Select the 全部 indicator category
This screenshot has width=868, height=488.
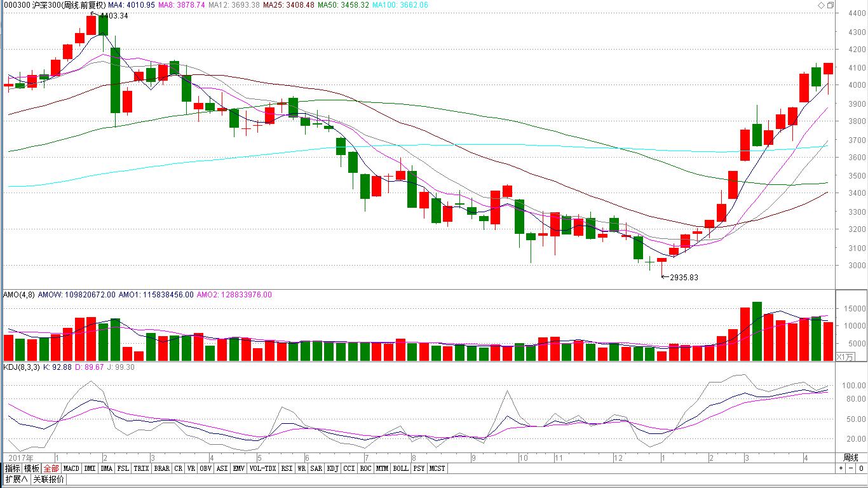(x=51, y=468)
